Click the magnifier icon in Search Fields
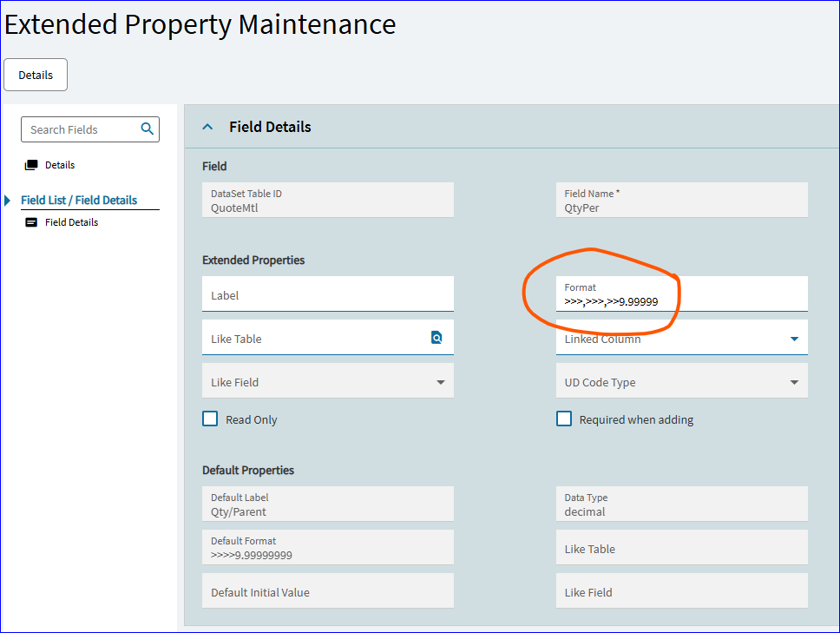This screenshot has width=840, height=633. [147, 129]
